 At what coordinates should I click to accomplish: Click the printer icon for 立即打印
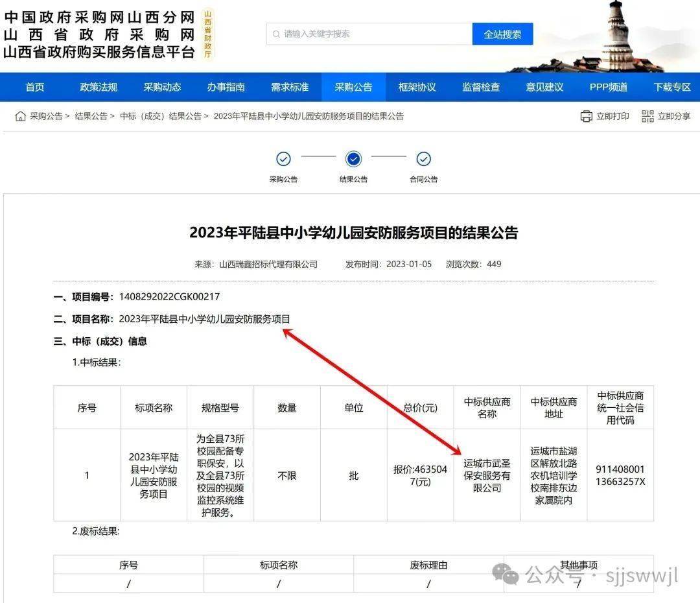coord(587,116)
